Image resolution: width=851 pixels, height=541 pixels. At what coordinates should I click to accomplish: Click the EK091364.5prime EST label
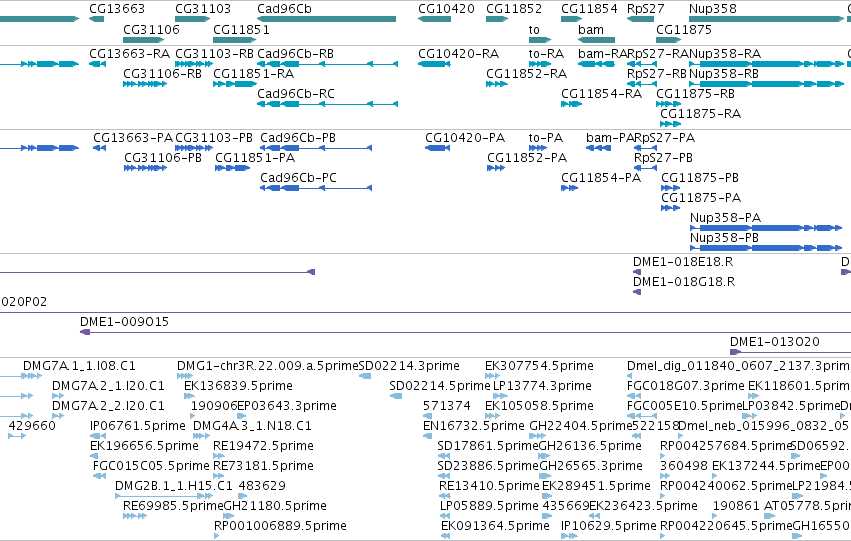495,526
